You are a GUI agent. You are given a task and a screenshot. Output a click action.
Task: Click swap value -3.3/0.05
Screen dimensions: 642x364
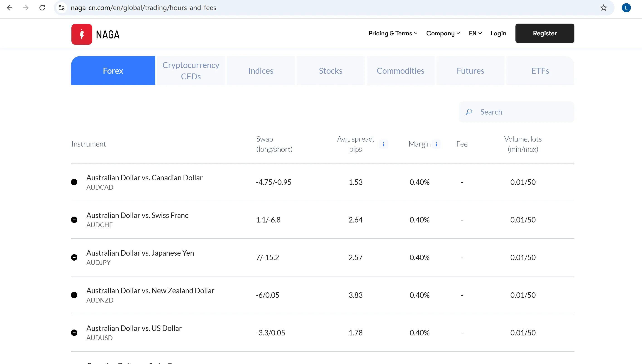coord(270,333)
